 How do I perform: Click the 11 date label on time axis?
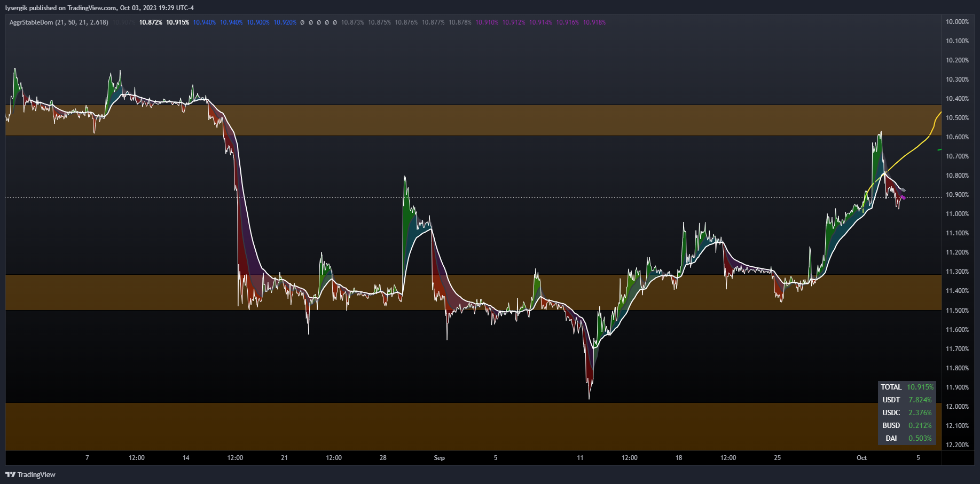580,458
